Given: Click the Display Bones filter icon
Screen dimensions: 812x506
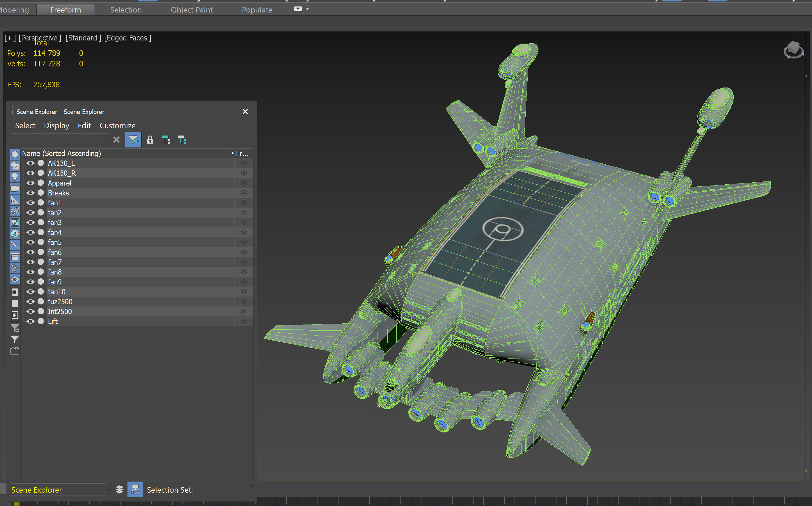Looking at the screenshot, I should click(x=15, y=245).
